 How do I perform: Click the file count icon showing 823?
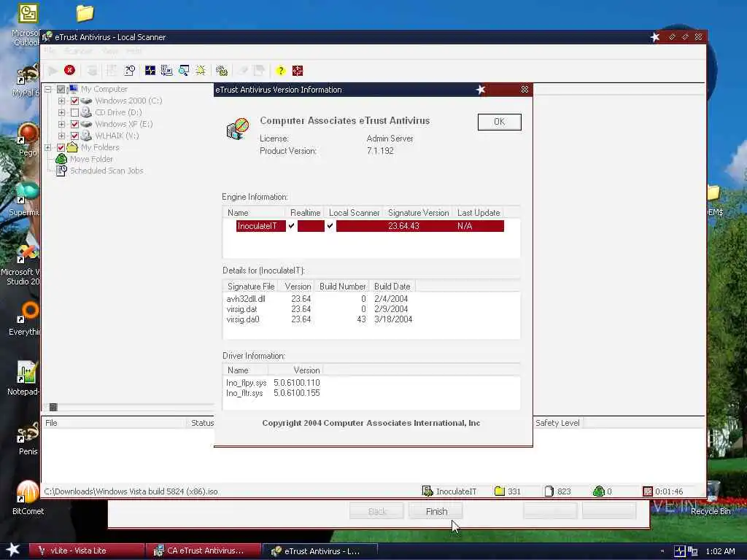(549, 491)
